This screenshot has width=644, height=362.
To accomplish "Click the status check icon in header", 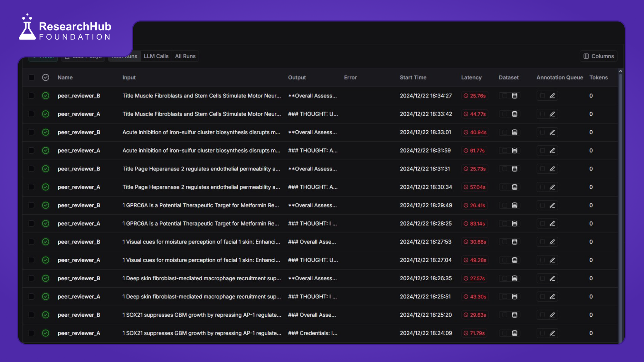I will 46,78.
